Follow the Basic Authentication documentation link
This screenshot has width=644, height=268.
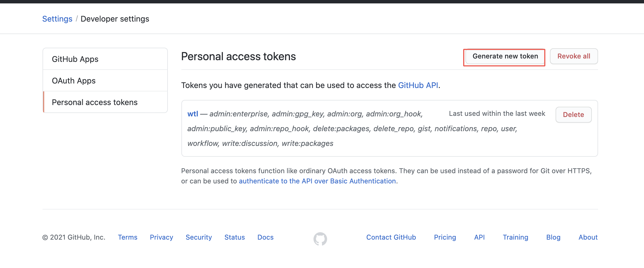tap(317, 181)
